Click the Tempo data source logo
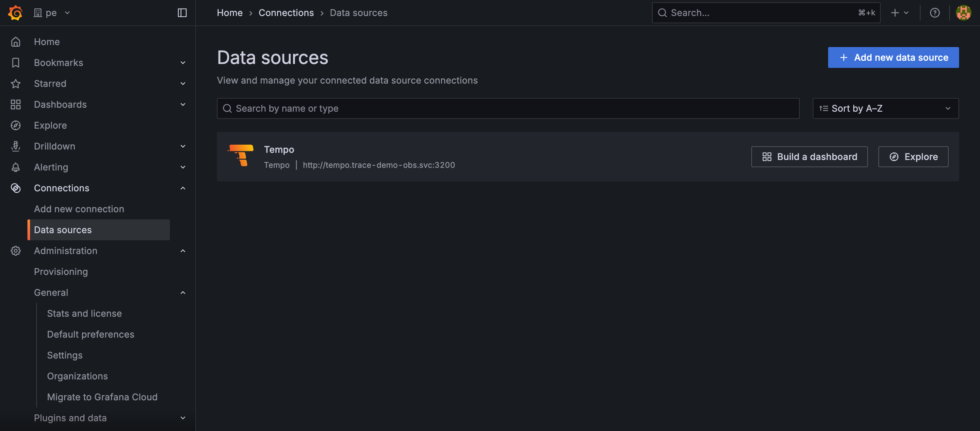The width and height of the screenshot is (980, 431). (x=240, y=156)
